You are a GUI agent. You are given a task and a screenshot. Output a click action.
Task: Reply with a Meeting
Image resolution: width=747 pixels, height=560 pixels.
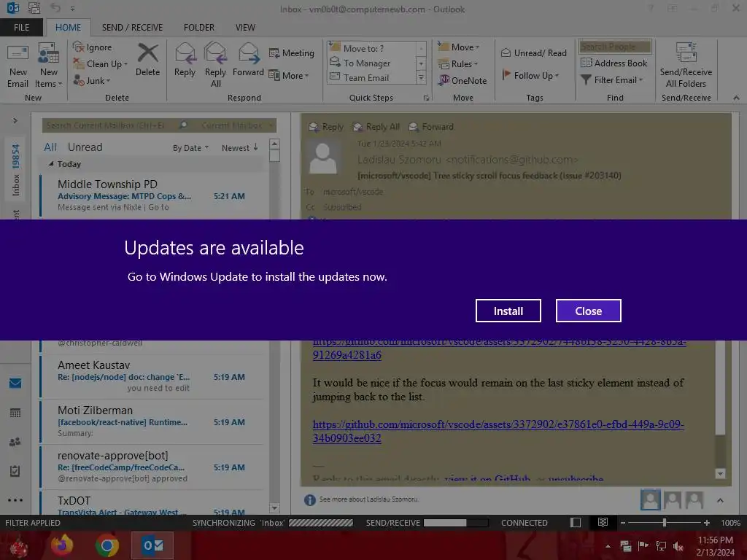point(291,52)
